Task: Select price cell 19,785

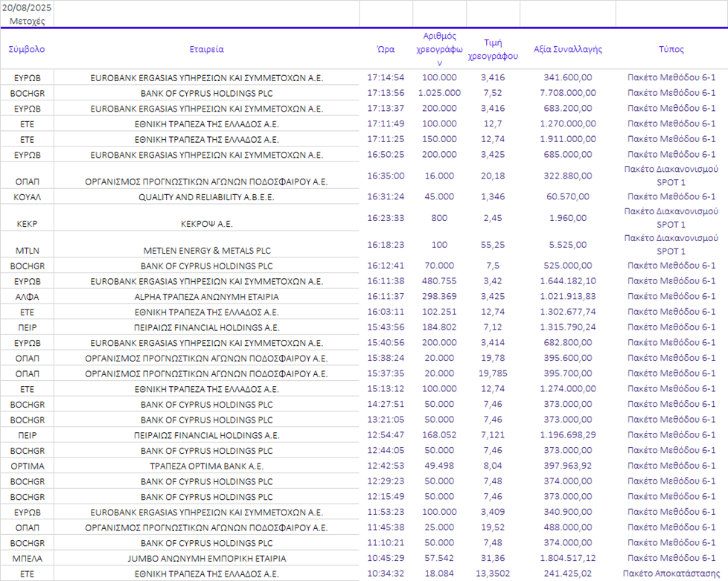Action: [x=493, y=373]
